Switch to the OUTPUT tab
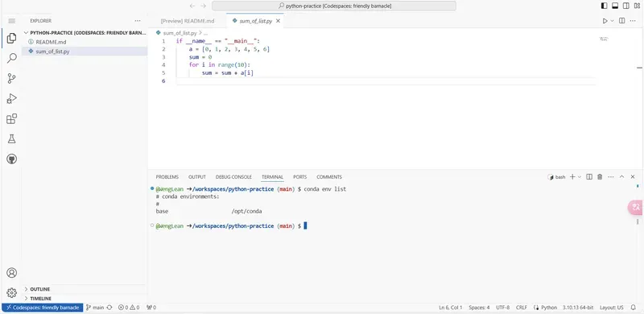This screenshot has height=314, width=644. click(197, 177)
